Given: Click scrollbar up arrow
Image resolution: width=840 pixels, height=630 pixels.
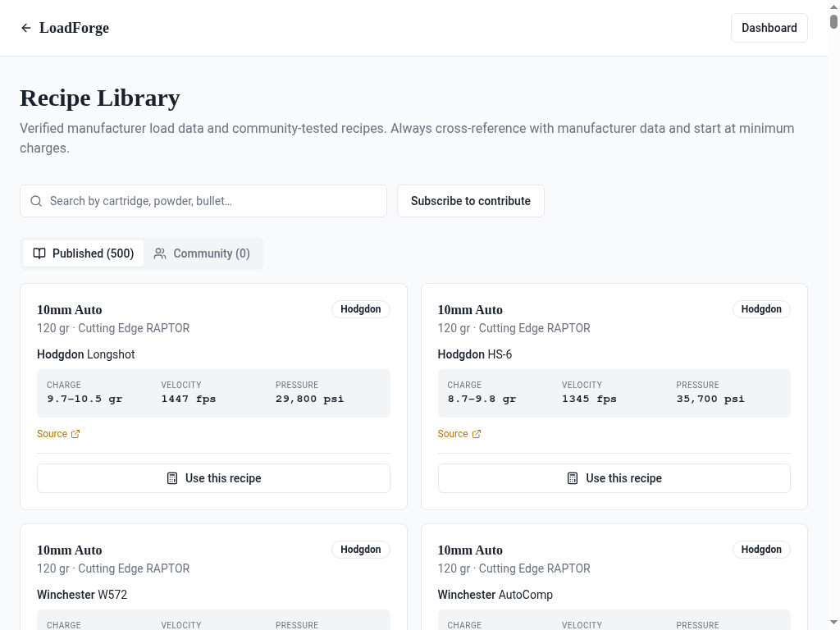Looking at the screenshot, I should [833, 7].
